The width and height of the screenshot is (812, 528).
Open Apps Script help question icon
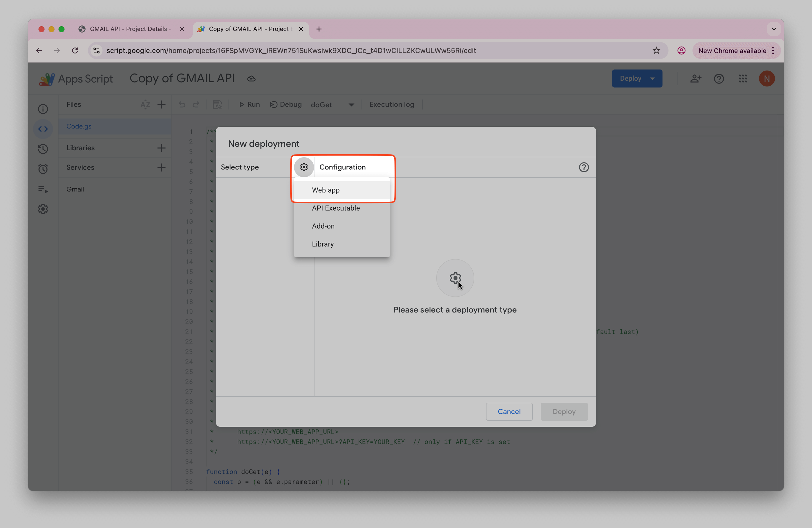[x=719, y=79]
